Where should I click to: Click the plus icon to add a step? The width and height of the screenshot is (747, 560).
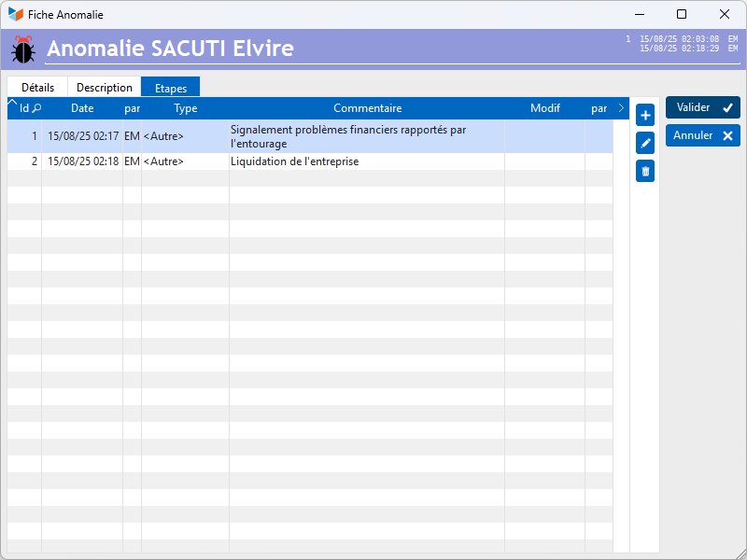(x=644, y=116)
